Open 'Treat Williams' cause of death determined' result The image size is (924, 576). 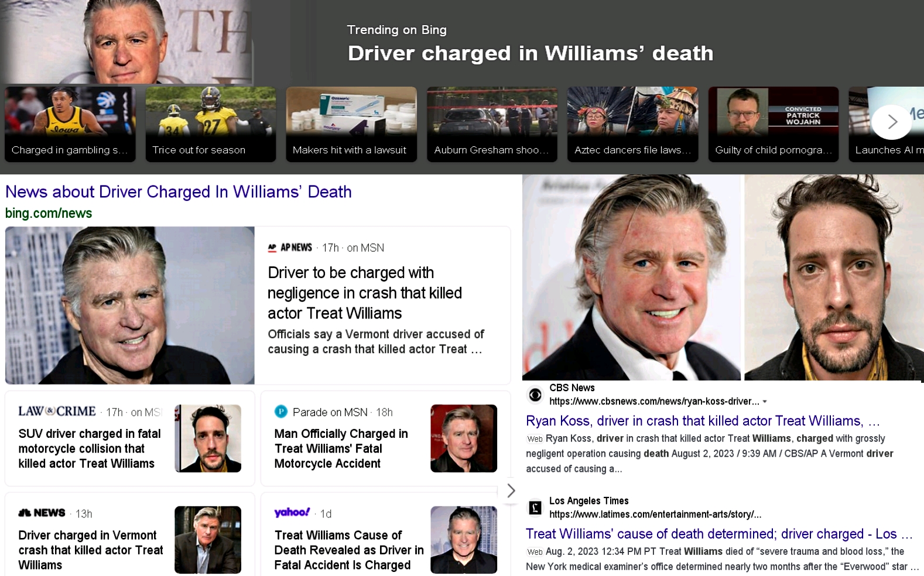click(720, 534)
